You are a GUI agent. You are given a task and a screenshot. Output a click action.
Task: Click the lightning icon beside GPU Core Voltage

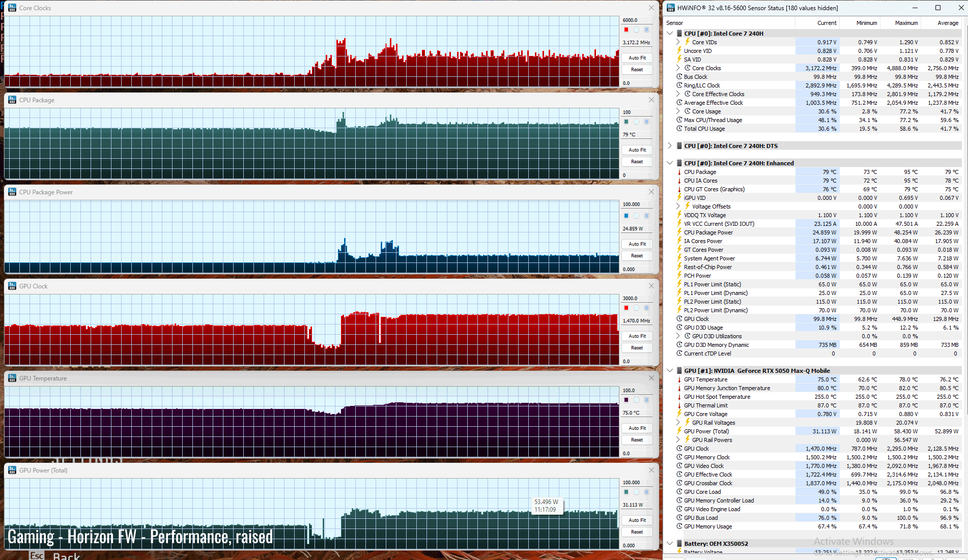pyautogui.click(x=679, y=414)
